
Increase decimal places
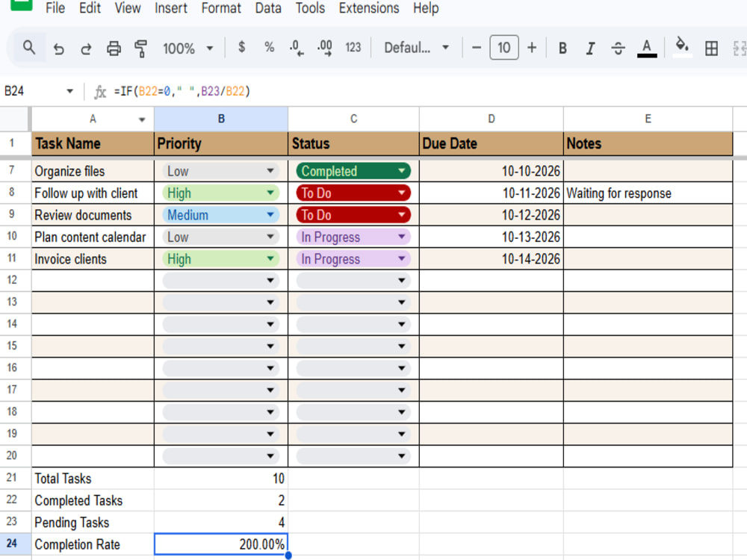[325, 48]
